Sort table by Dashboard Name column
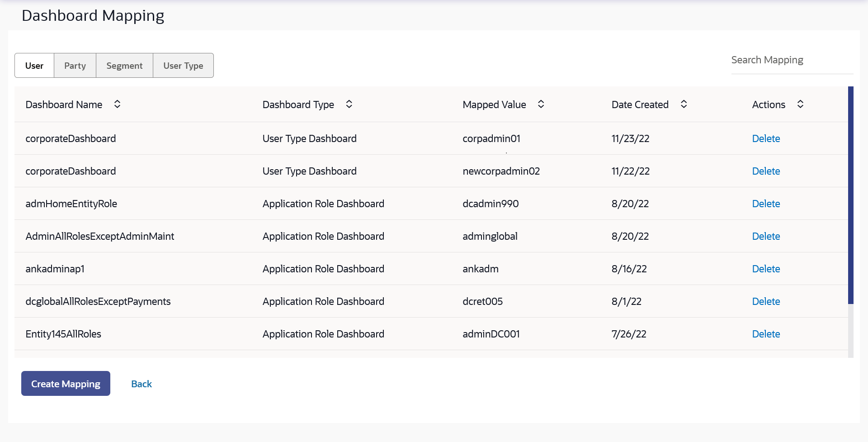This screenshot has height=442, width=868. coord(117,105)
